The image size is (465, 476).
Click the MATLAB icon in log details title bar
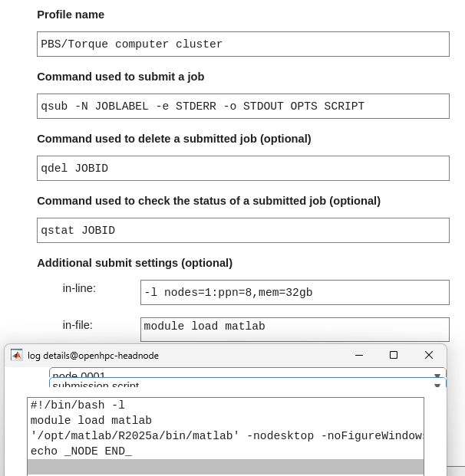(x=17, y=355)
